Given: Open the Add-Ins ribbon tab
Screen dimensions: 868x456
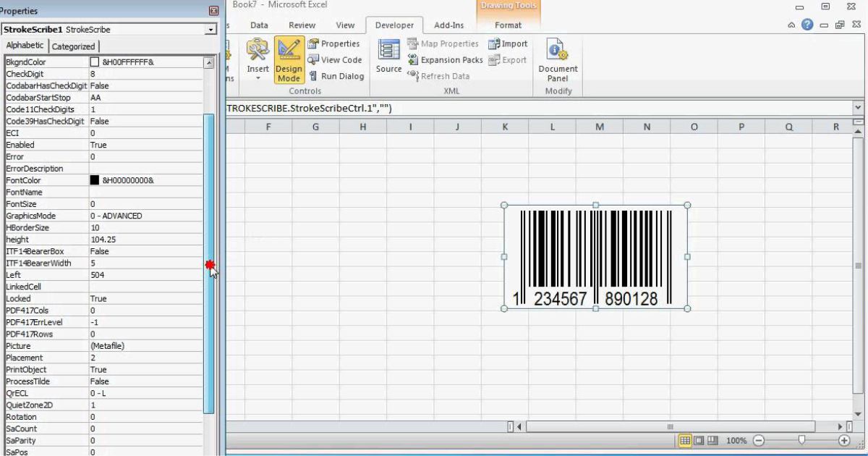Looking at the screenshot, I should pos(448,25).
